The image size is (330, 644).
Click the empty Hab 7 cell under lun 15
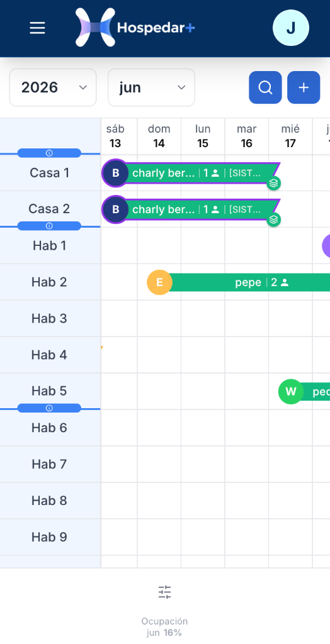pos(203,464)
